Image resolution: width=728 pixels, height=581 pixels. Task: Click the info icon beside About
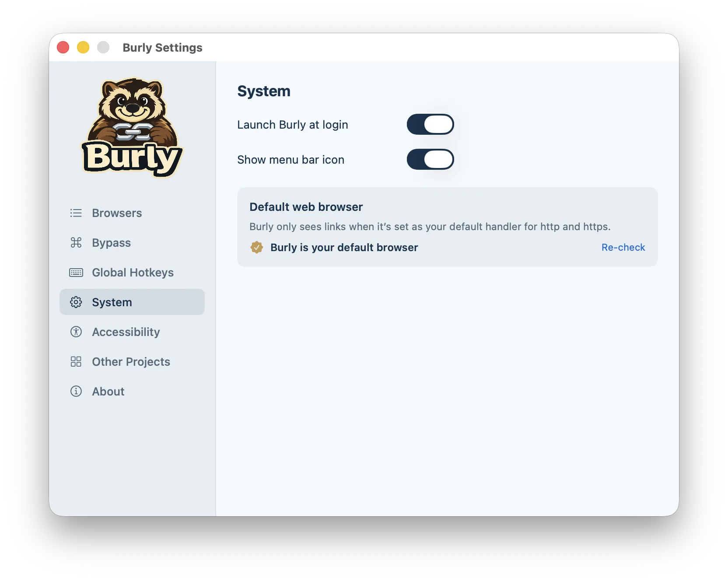(76, 392)
